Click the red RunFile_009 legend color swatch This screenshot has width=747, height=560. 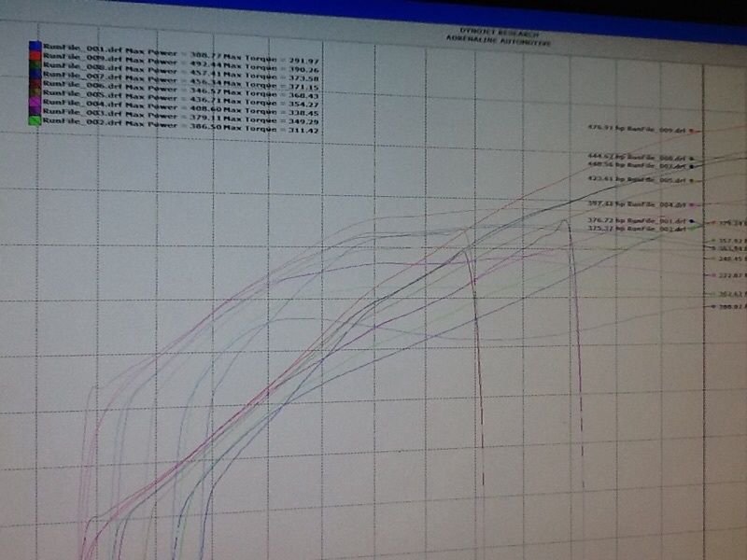[35, 56]
